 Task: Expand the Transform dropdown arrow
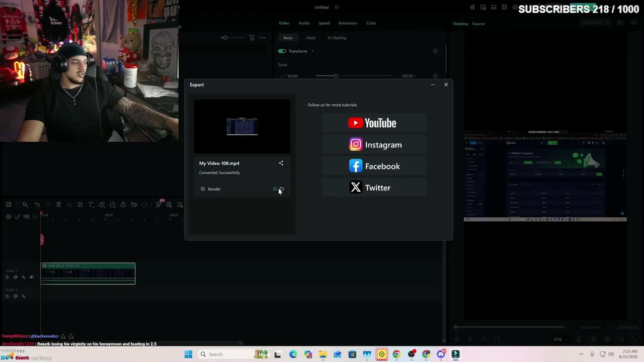(x=312, y=51)
